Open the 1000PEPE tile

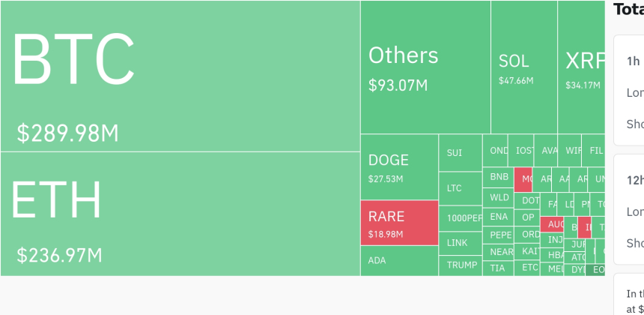point(461,218)
